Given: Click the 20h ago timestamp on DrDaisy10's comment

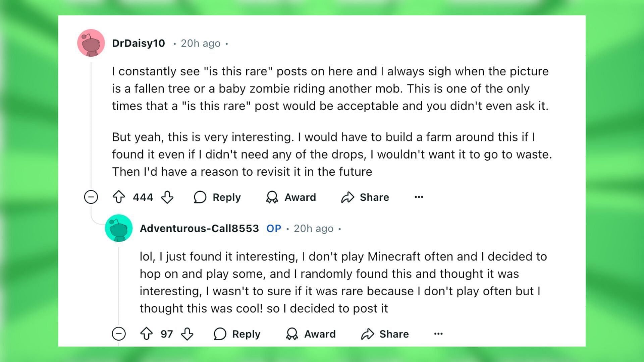Looking at the screenshot, I should click(x=201, y=43).
